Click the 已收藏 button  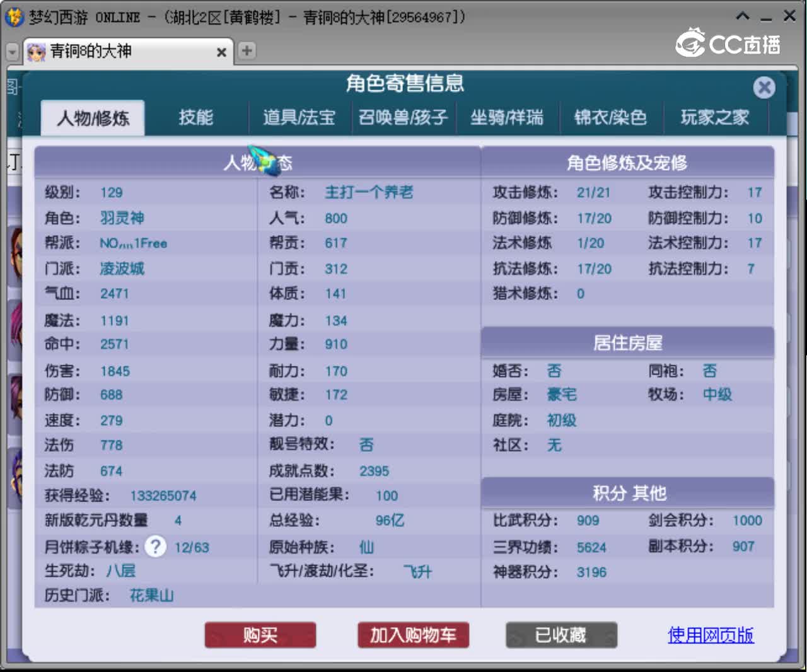point(561,635)
